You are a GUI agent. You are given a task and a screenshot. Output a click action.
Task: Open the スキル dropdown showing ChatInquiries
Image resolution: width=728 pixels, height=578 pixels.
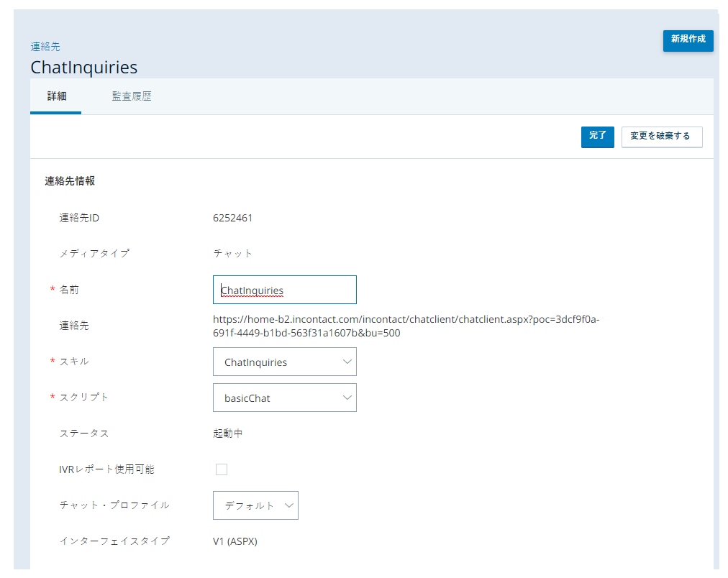[285, 362]
